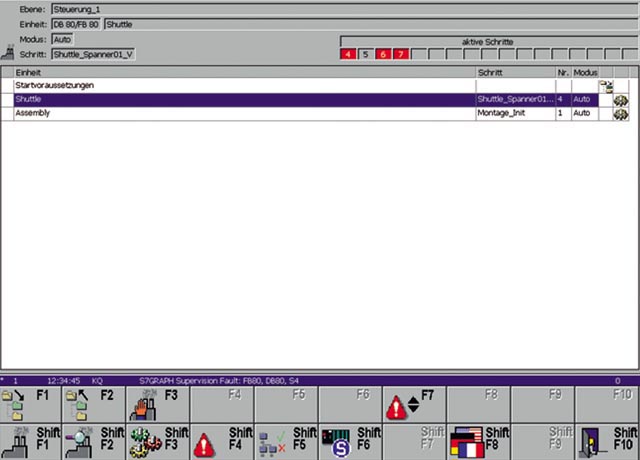Viewport: 640px width, 460px height.
Task: Click the Shift F6 S7 graph softkey
Action: click(x=350, y=441)
